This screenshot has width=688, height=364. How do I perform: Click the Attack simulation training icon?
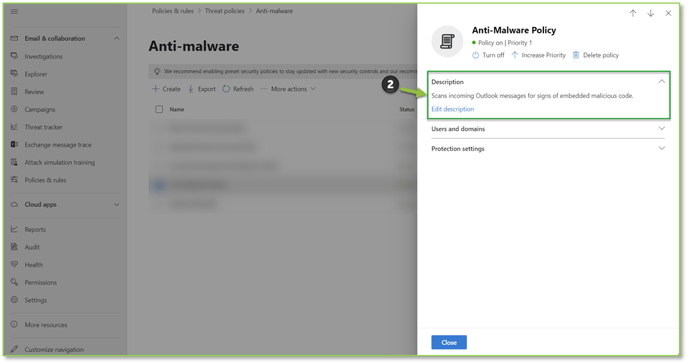tap(14, 162)
